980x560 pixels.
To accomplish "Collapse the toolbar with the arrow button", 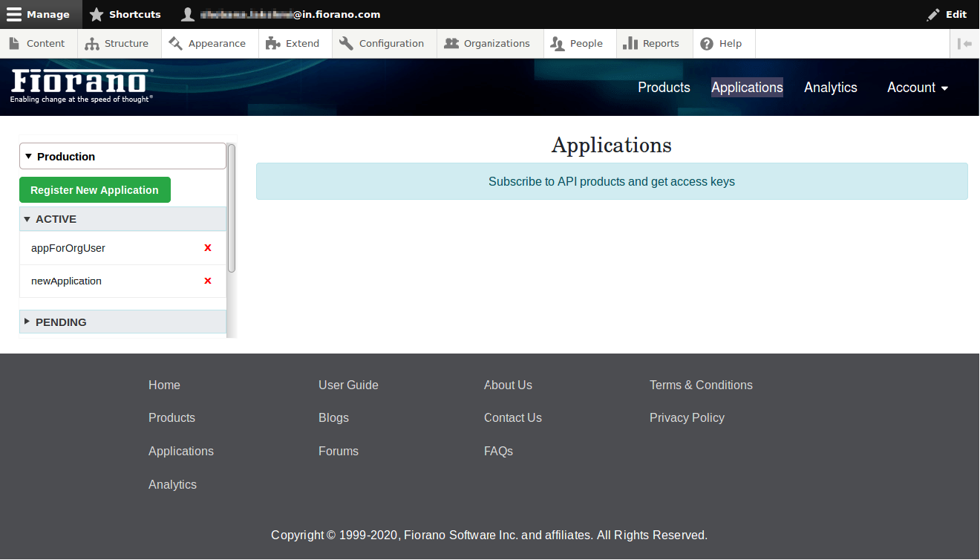I will pyautogui.click(x=964, y=44).
